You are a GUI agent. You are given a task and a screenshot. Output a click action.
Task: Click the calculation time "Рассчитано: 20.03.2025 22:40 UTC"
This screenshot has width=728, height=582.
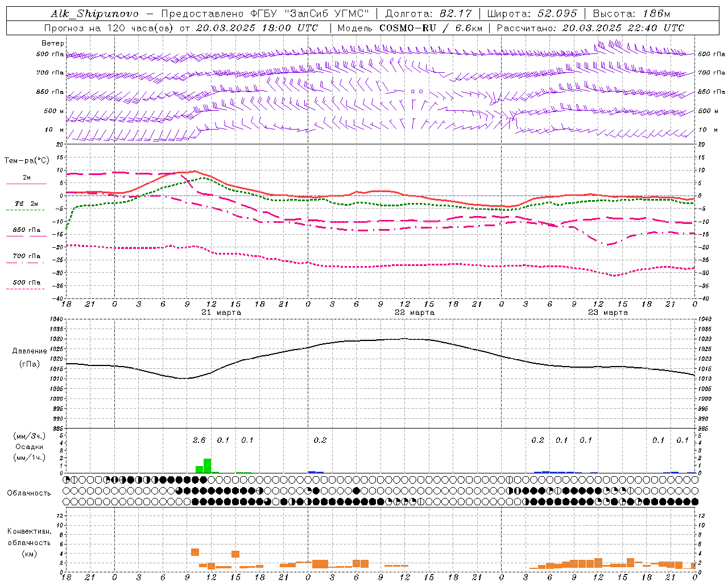point(590,28)
